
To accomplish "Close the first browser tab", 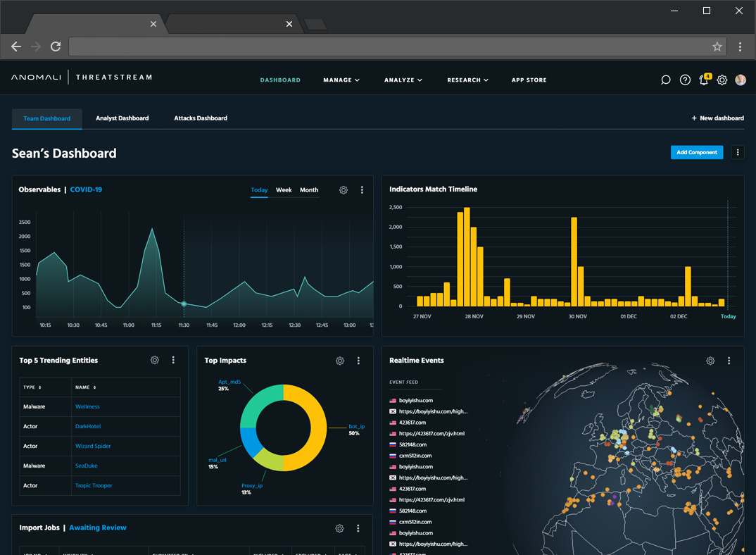I will point(153,24).
